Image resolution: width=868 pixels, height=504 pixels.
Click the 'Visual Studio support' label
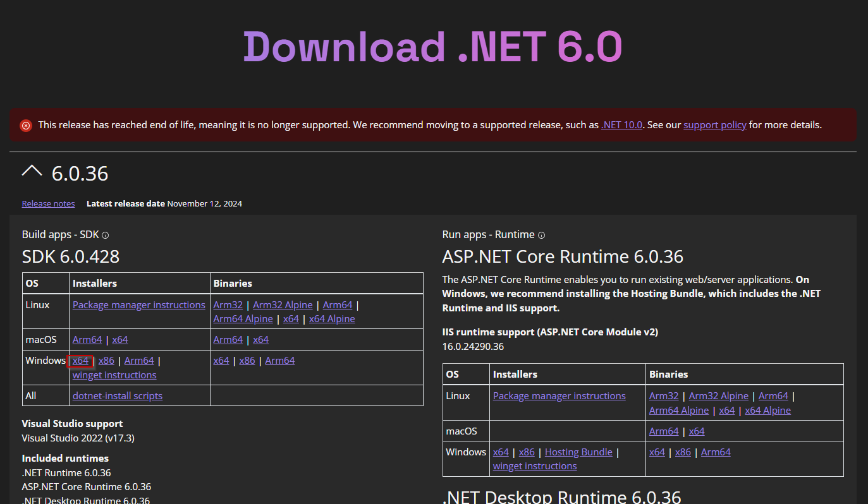73,424
